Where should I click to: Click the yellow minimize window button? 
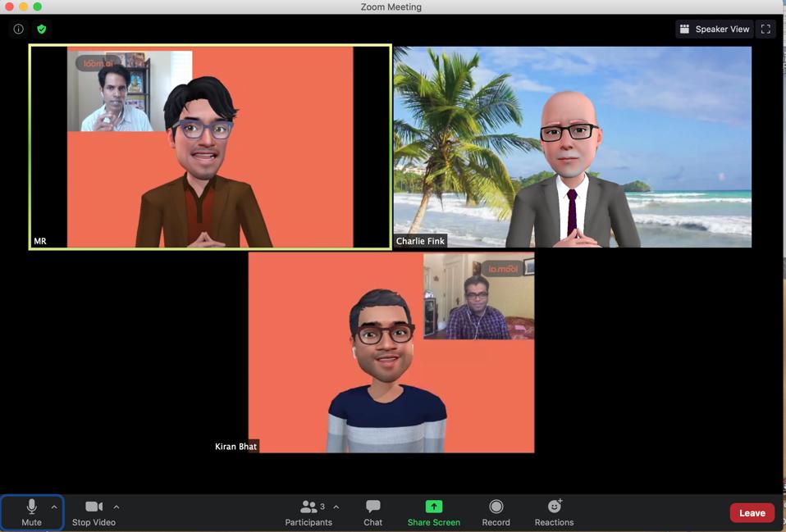coord(23,7)
